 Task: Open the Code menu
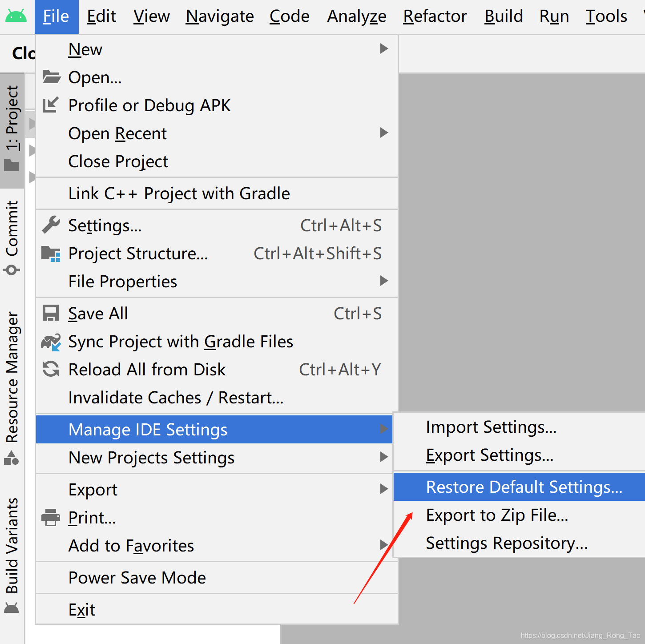pyautogui.click(x=290, y=16)
